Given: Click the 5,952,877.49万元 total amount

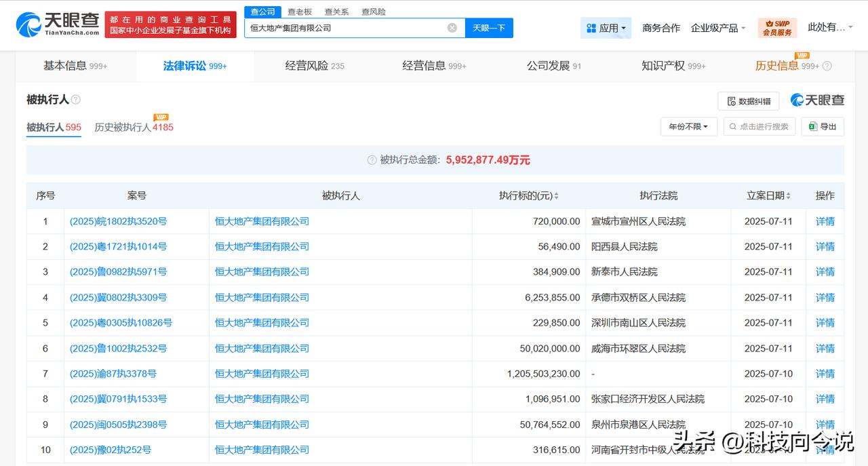Looking at the screenshot, I should (488, 160).
